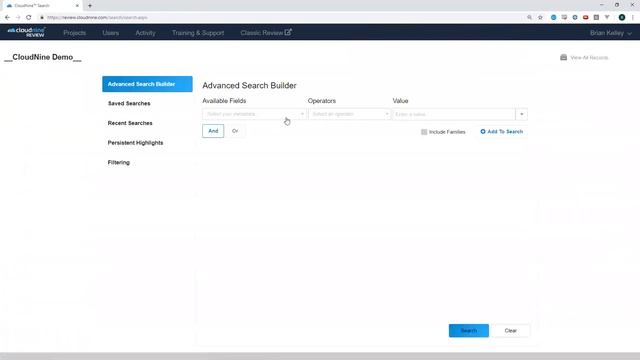Click the blue Search button
640x360 pixels.
pos(469,331)
